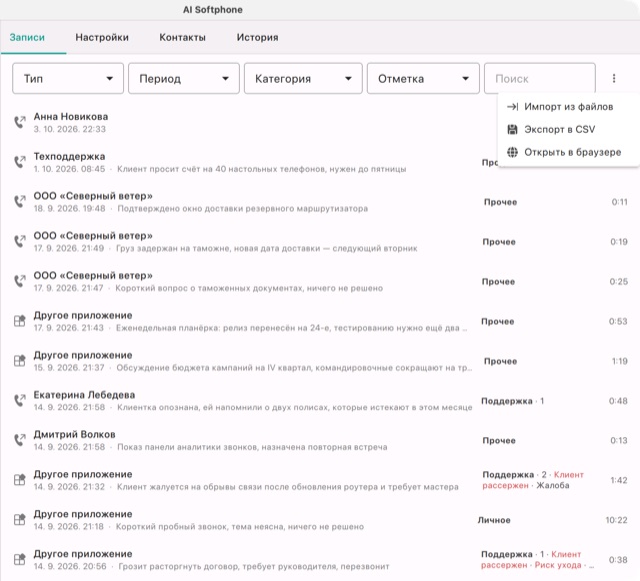Image resolution: width=640 pixels, height=581 pixels.
Task: Open the Контакты tab
Action: click(x=182, y=38)
